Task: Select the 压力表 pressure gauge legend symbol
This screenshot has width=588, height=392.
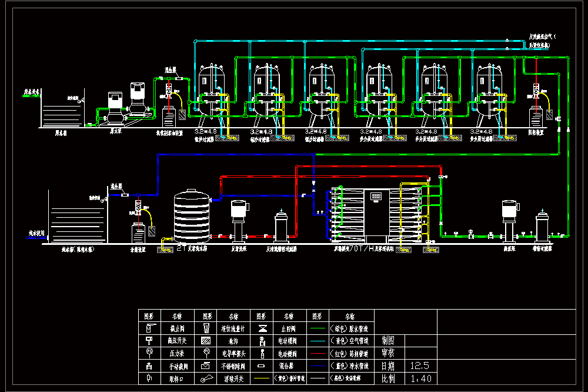Action: click(x=149, y=353)
